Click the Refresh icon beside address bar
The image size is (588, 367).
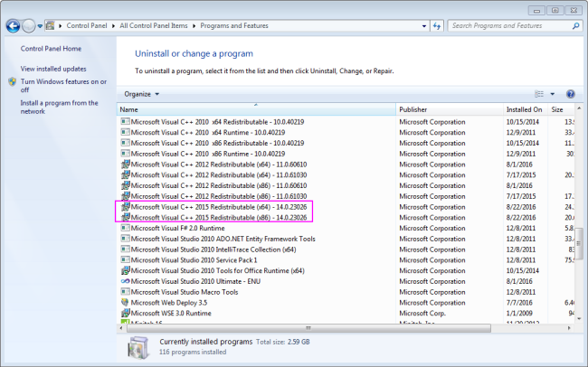click(x=437, y=26)
